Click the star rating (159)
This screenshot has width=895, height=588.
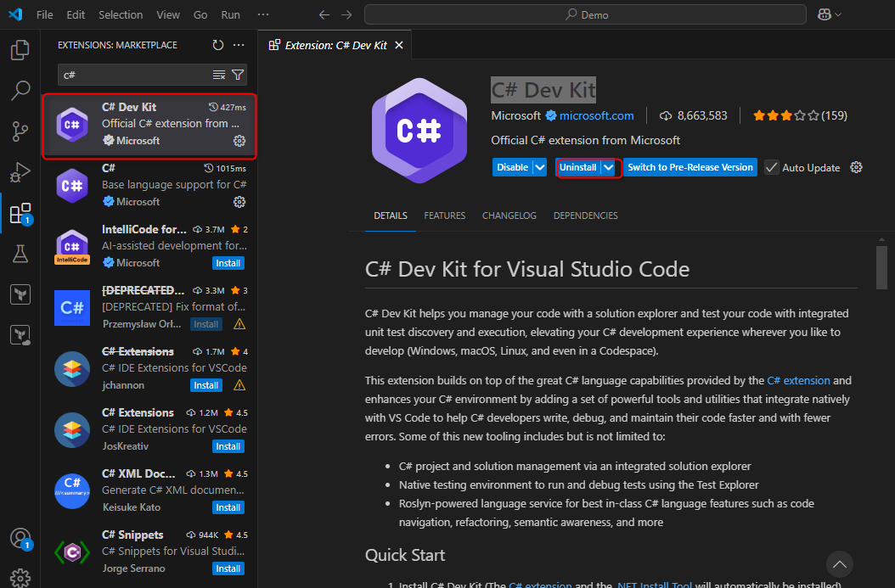click(x=800, y=115)
